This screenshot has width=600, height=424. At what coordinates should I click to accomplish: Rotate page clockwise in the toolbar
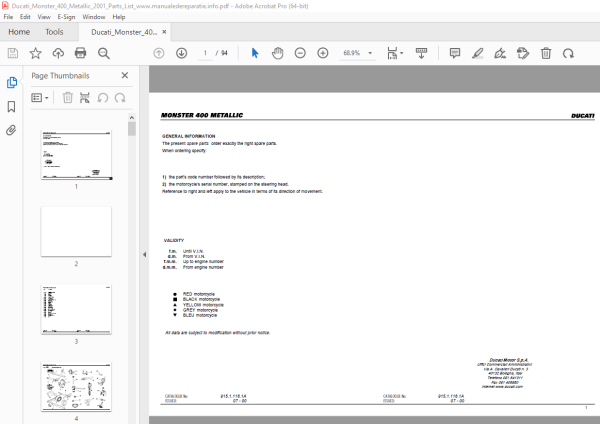pyautogui.click(x=568, y=53)
